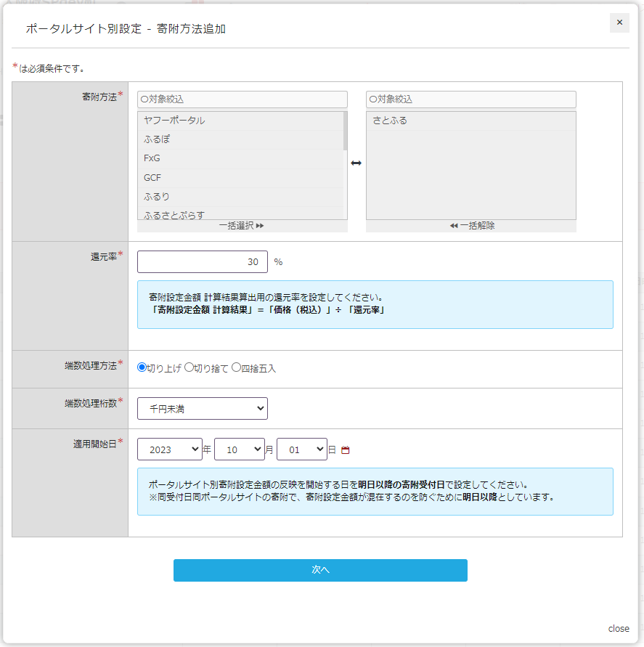
Task: Open the year dropdown showing 2023
Action: [169, 449]
